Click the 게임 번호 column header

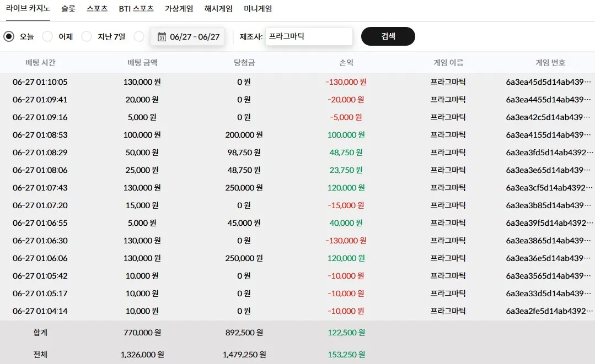pos(550,62)
